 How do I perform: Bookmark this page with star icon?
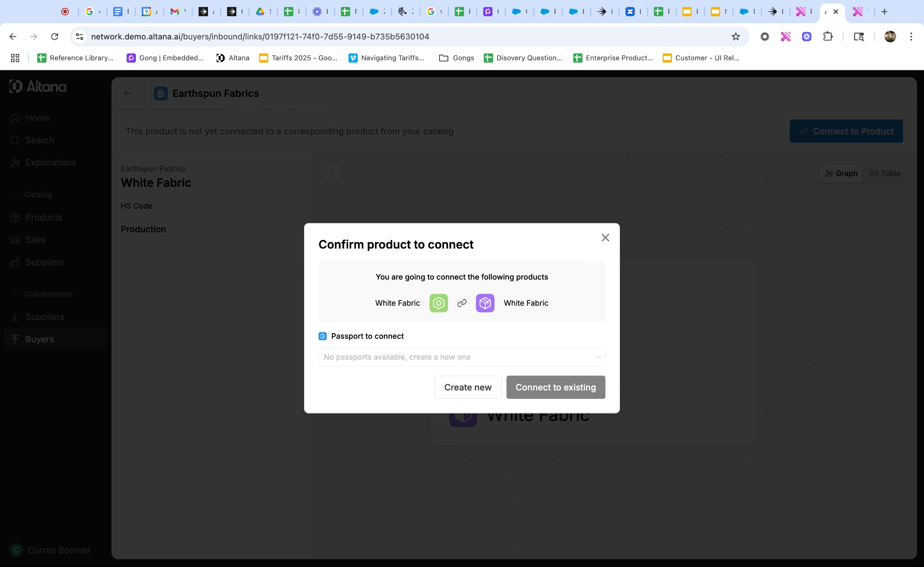click(x=735, y=37)
